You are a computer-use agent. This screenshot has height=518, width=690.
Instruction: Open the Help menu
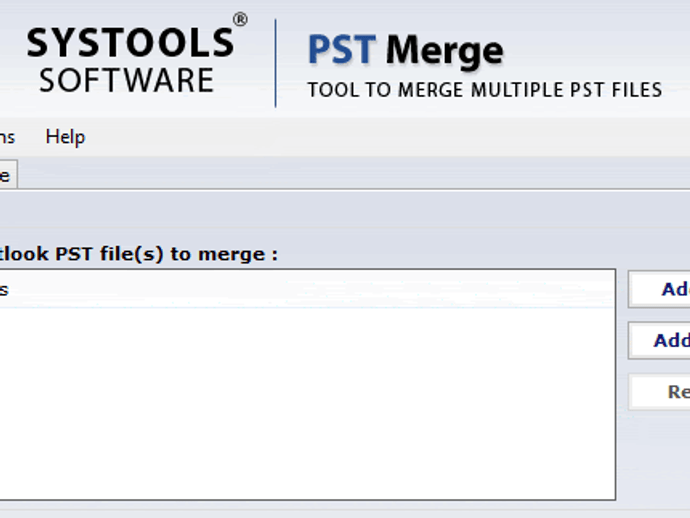(65, 137)
